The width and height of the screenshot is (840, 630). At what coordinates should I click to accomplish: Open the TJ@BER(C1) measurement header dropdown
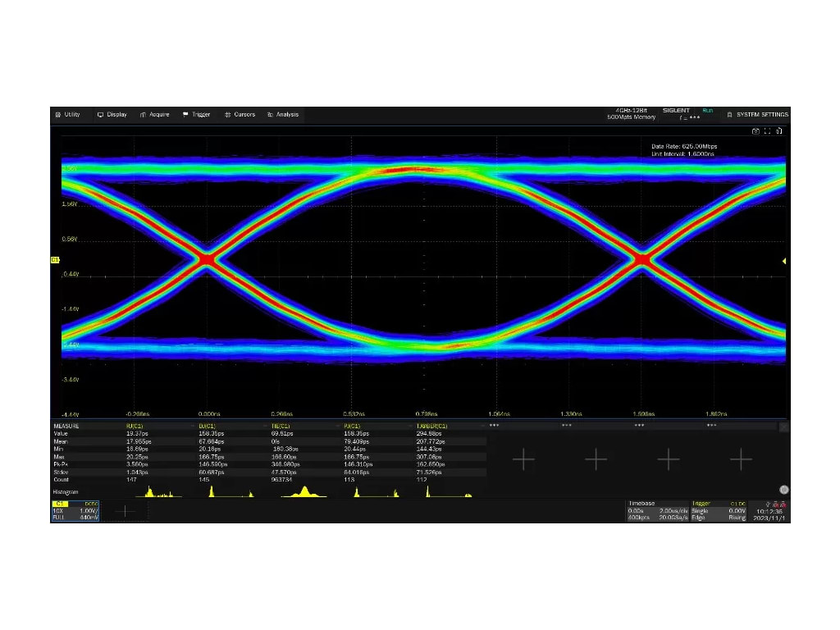point(432,426)
